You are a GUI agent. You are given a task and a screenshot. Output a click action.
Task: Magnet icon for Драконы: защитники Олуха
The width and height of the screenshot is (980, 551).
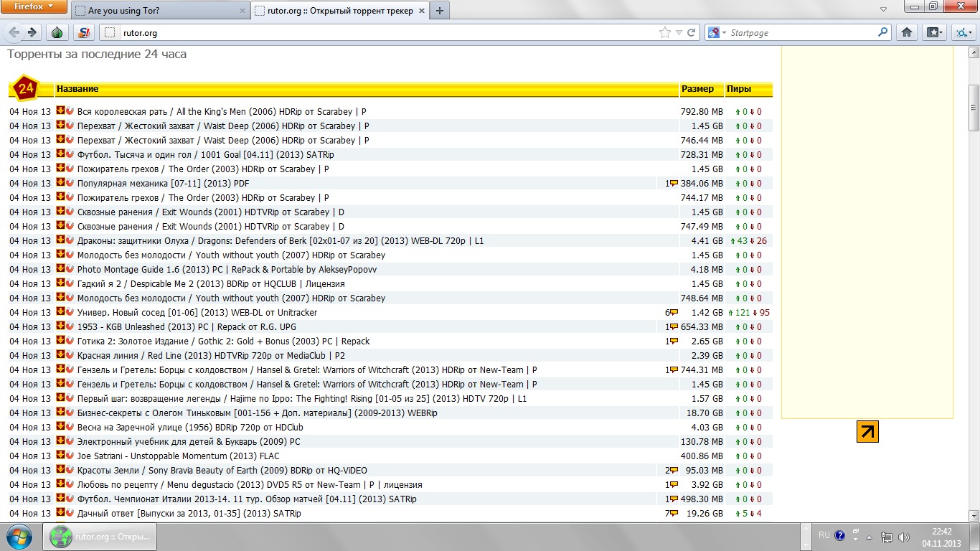click(70, 240)
